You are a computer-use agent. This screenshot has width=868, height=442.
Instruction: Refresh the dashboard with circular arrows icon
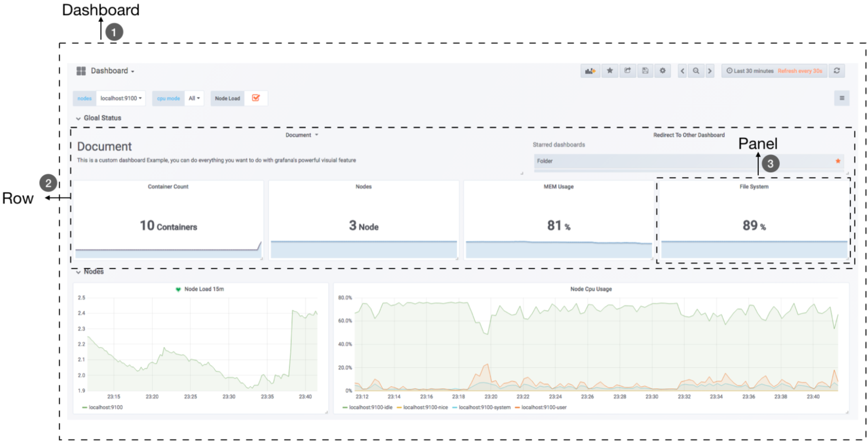[837, 71]
